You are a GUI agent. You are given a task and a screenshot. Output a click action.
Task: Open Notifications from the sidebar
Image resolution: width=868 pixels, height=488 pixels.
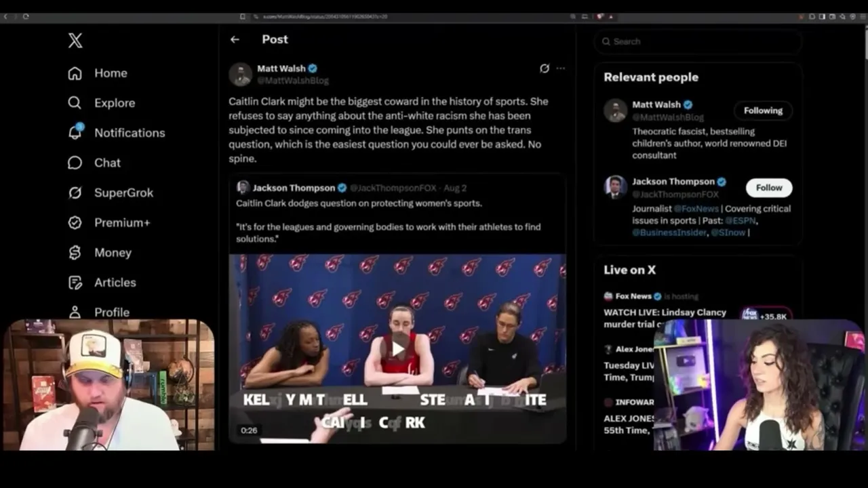(117, 133)
